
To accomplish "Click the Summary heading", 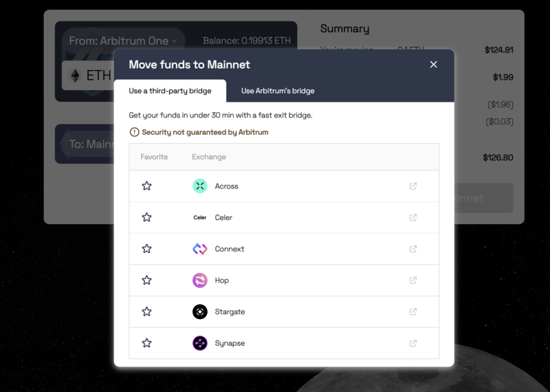I will pyautogui.click(x=345, y=29).
